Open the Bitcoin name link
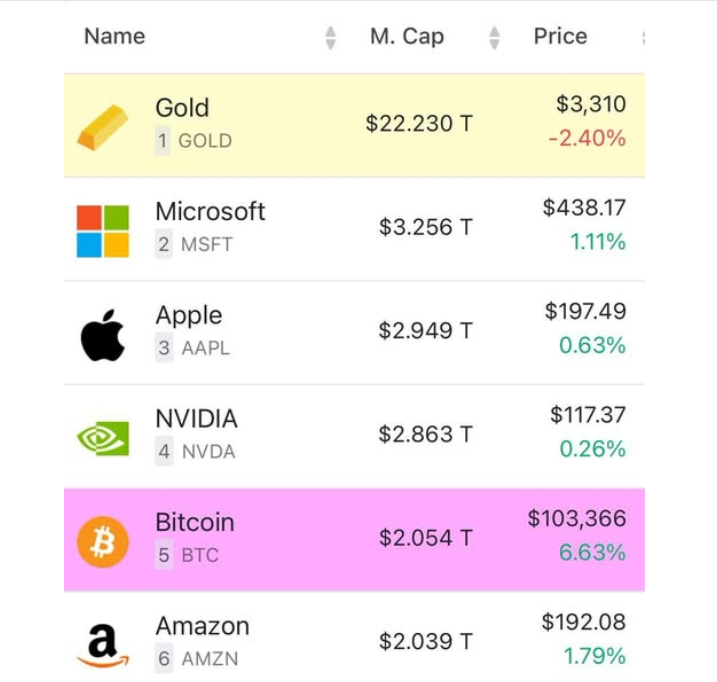 (195, 522)
